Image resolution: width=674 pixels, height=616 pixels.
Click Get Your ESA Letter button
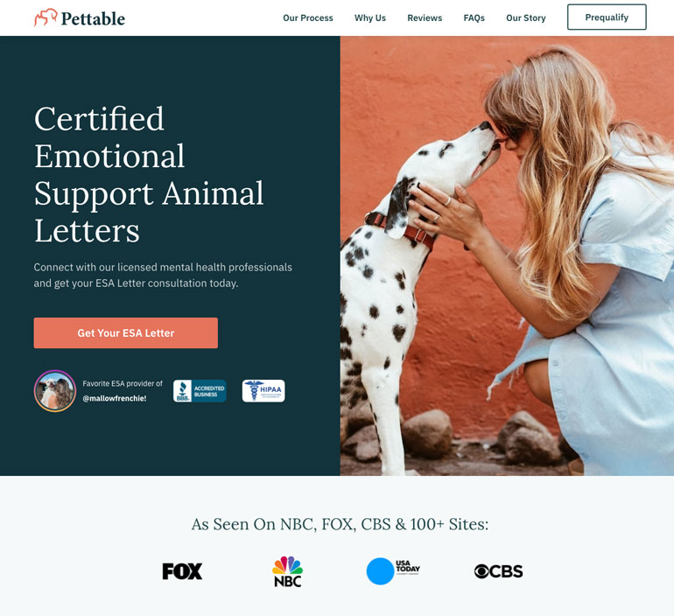point(126,332)
